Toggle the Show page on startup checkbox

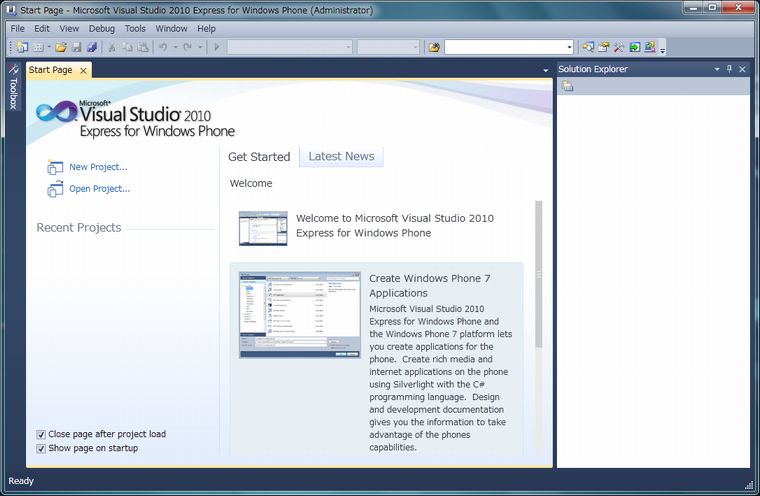[41, 448]
